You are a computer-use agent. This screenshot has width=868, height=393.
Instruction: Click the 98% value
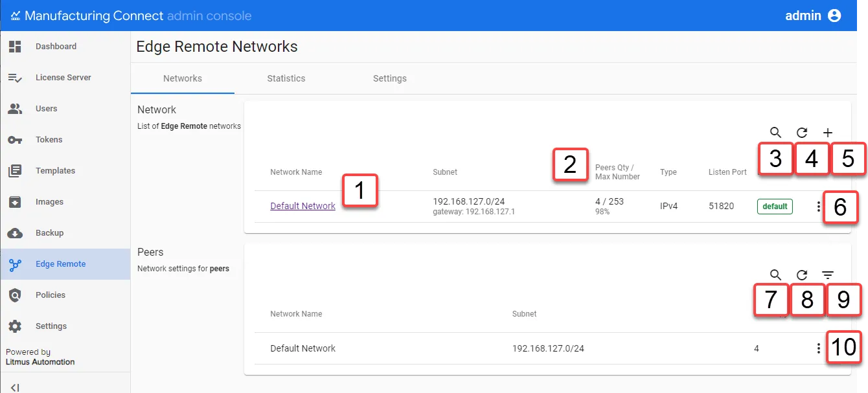602,212
